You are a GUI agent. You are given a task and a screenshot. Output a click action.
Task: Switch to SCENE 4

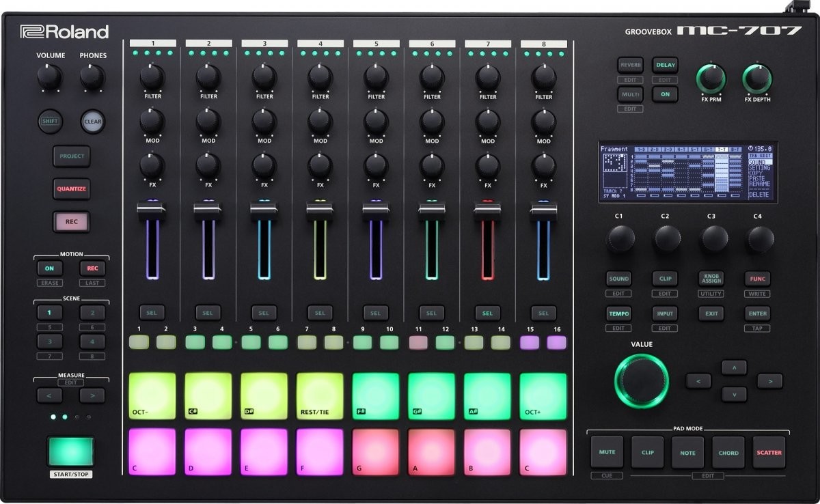click(92, 341)
